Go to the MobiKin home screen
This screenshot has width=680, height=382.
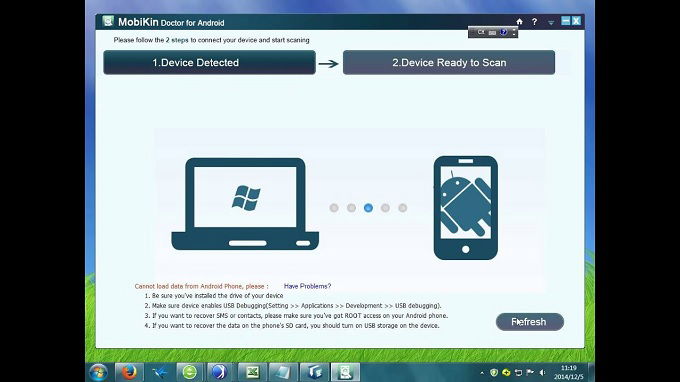[519, 21]
